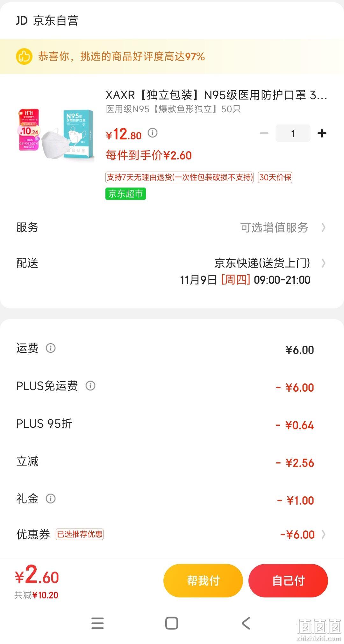Screen dimensions: 344x644
Task: Tap the Android recent apps icon
Action: pyautogui.click(x=97, y=623)
